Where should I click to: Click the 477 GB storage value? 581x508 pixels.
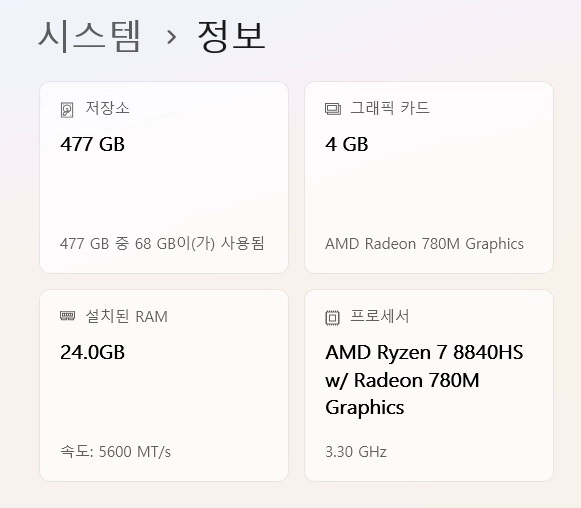(93, 144)
